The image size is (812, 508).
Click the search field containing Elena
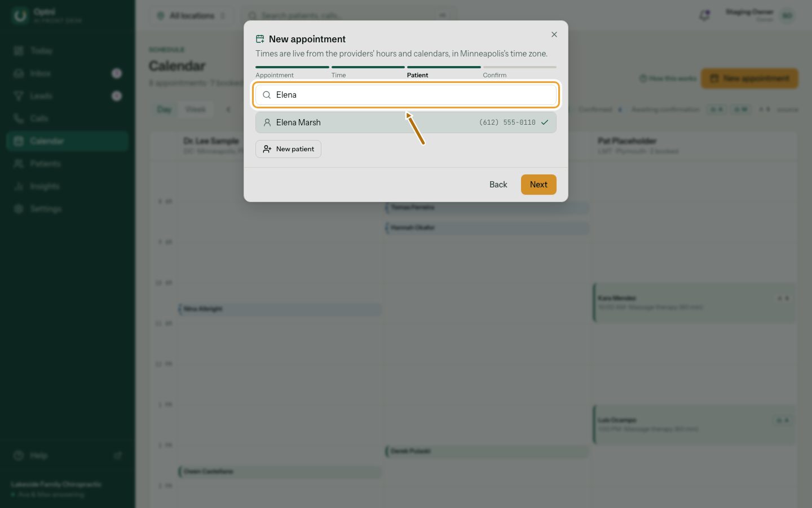[x=406, y=95]
